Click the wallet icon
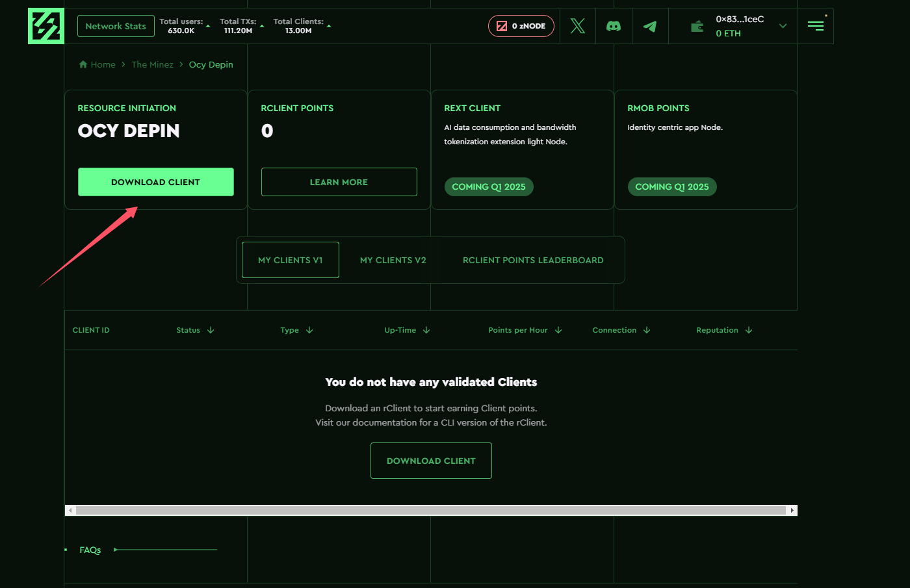The height and width of the screenshot is (588, 910). [697, 26]
